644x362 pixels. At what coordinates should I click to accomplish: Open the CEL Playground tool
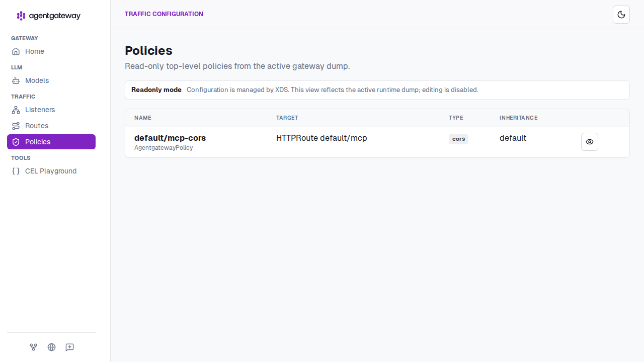(x=51, y=171)
